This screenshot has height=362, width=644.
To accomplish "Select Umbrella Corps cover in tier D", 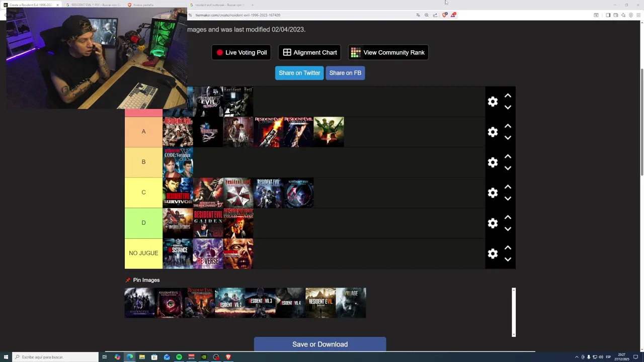I will pos(178,223).
